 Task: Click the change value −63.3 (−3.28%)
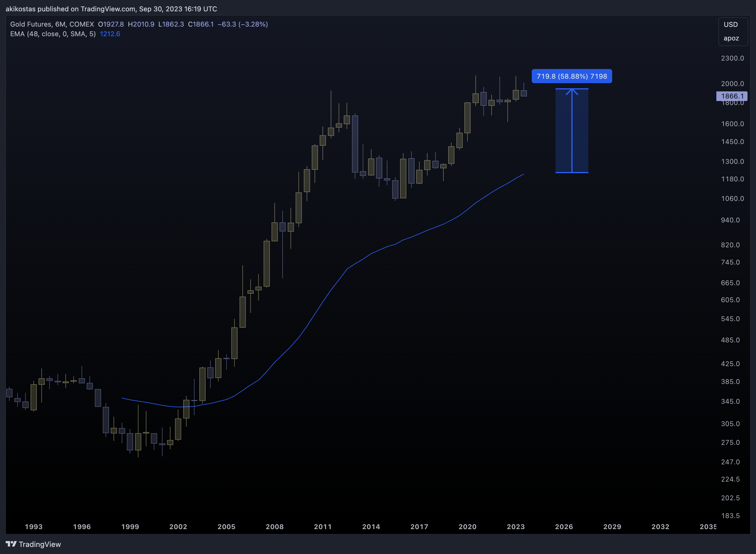click(243, 24)
